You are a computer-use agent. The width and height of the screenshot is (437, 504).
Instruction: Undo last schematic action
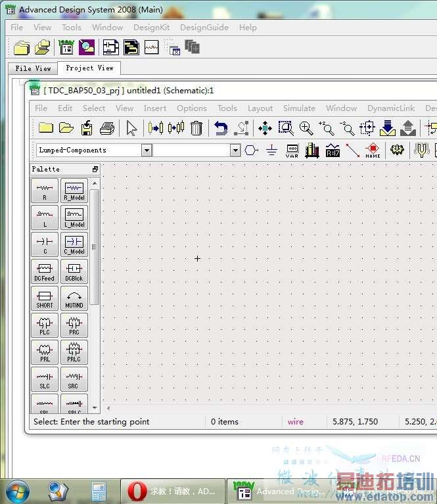pos(221,128)
